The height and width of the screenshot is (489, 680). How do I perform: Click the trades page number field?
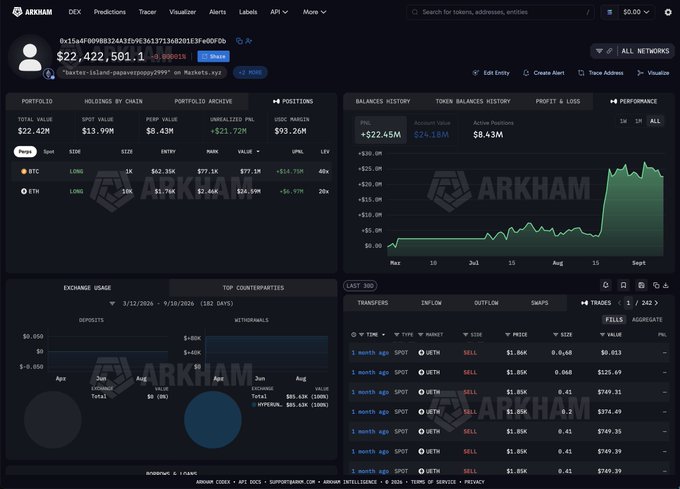coord(628,303)
